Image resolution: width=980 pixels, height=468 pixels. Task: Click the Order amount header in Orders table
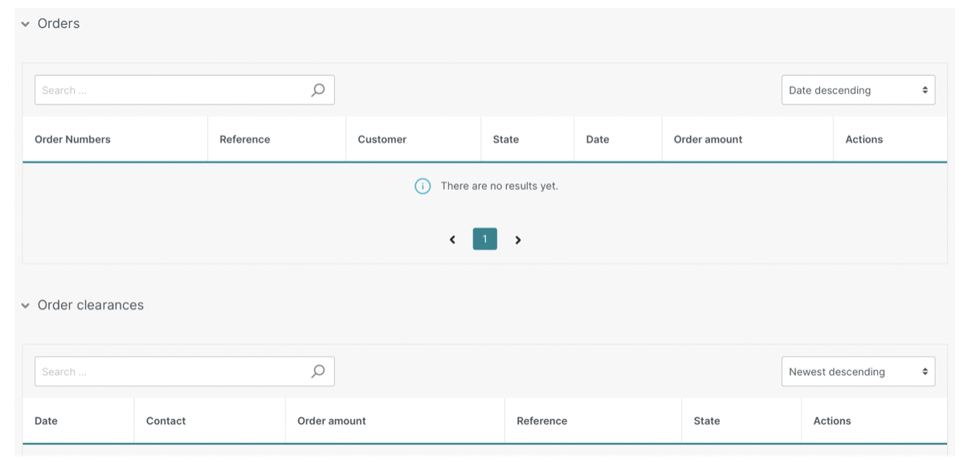[x=708, y=139]
